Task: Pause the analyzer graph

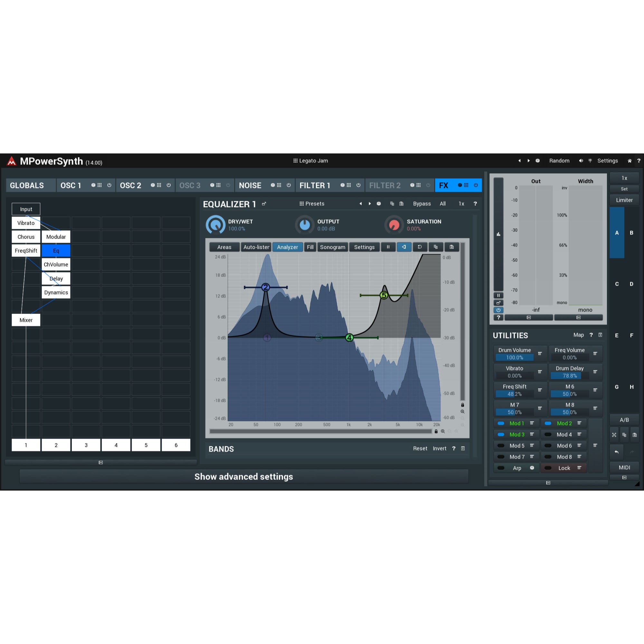Action: [388, 247]
